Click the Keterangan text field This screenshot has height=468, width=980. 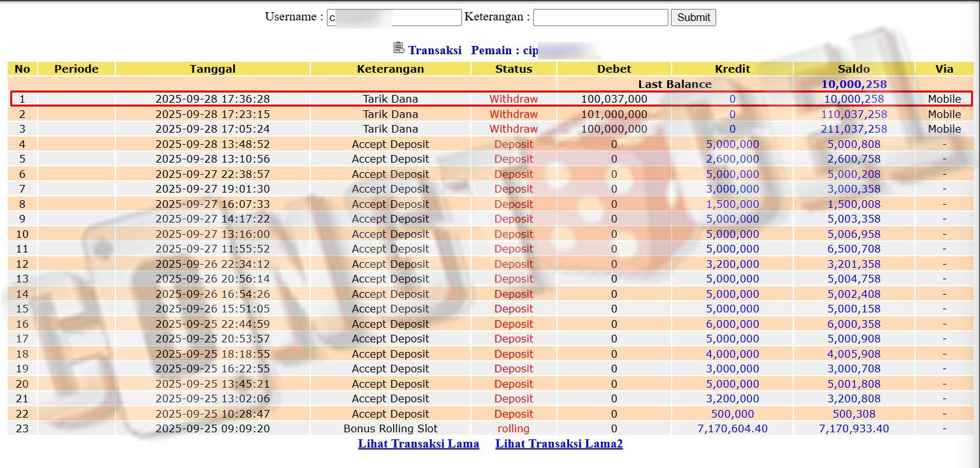pos(600,17)
